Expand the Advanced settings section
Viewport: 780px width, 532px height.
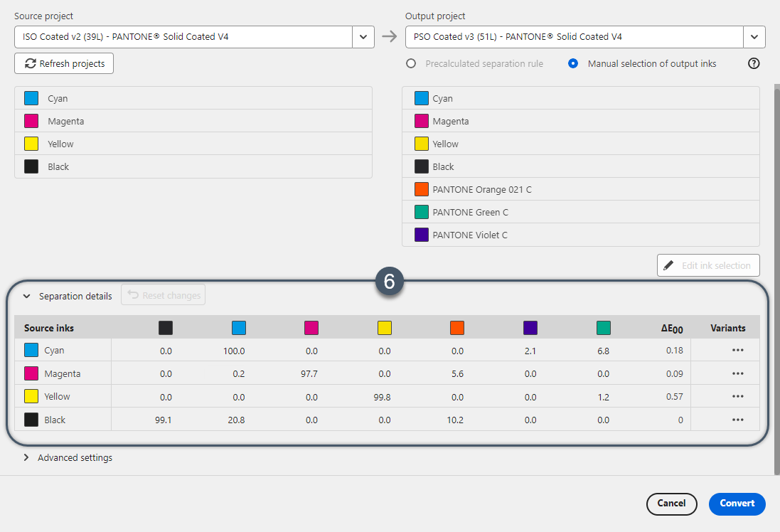pyautogui.click(x=26, y=457)
